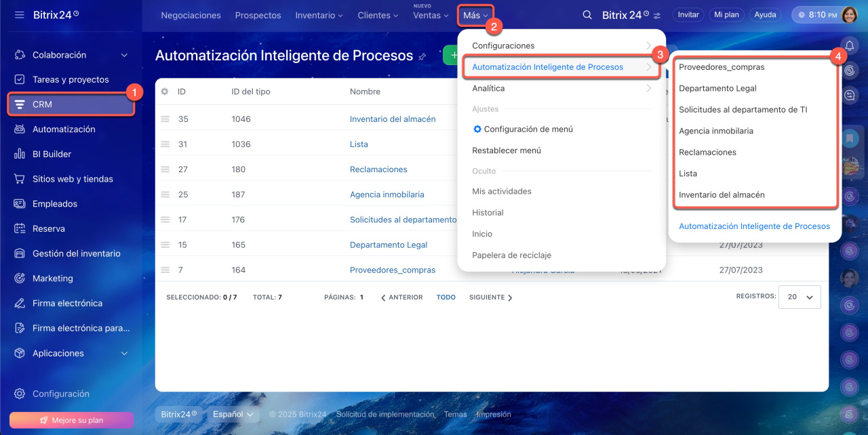This screenshot has width=868, height=435.
Task: Expand the Colaboración sidebar section
Action: (x=124, y=55)
